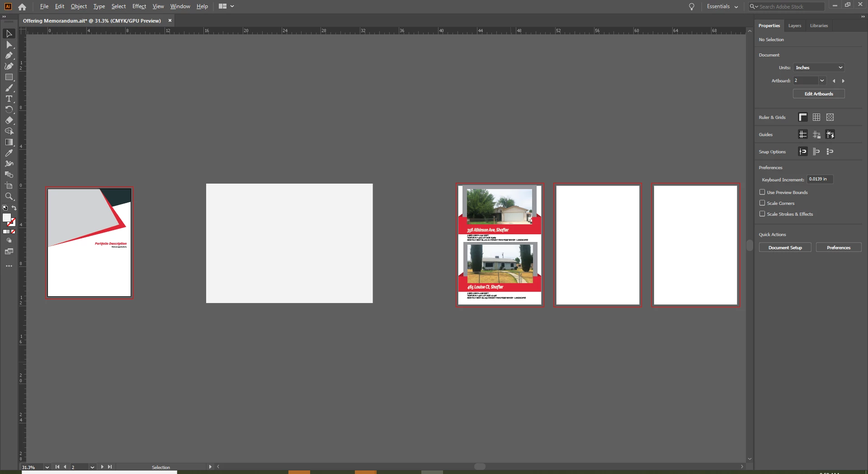Select the Gradient tool
The image size is (868, 474).
(x=9, y=142)
